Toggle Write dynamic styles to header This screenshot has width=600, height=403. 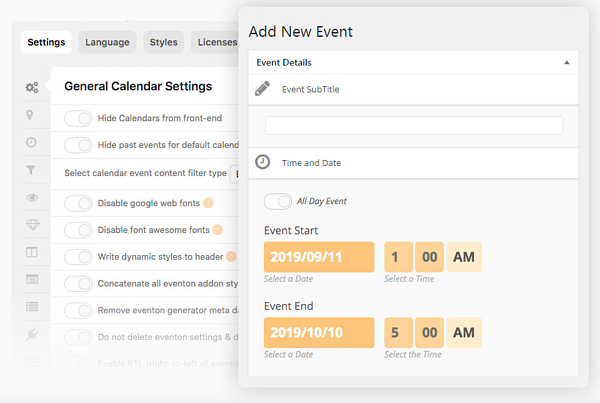78,257
